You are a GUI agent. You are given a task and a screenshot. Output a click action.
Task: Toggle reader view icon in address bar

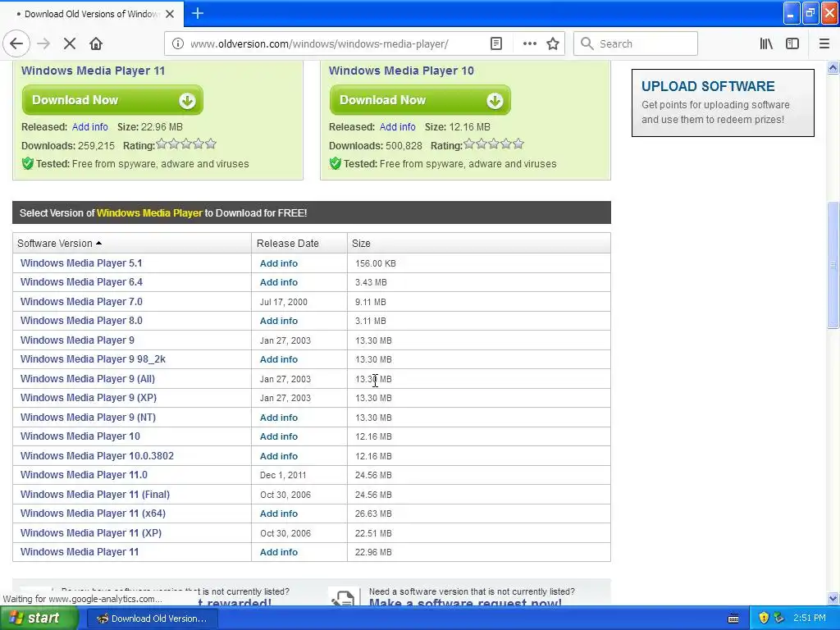click(x=496, y=44)
